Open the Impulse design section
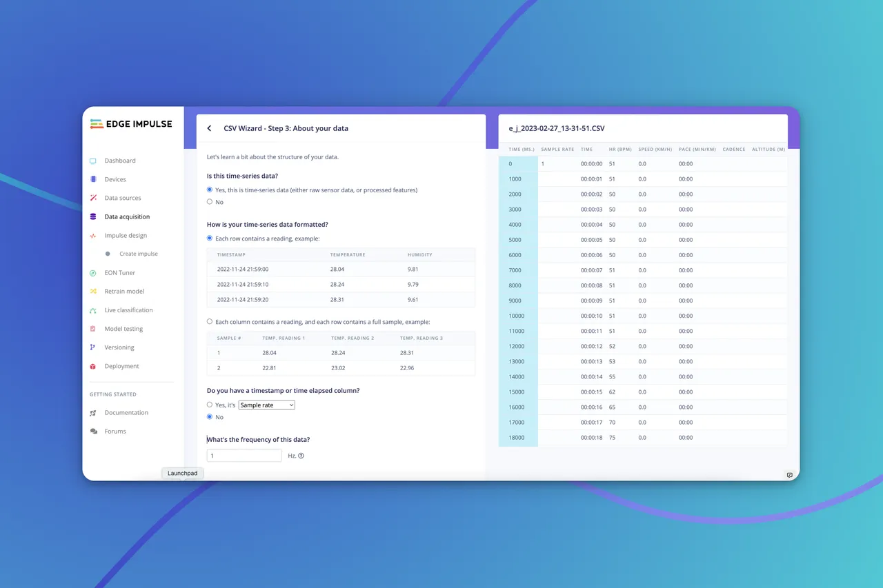This screenshot has width=883, height=588. click(x=125, y=235)
